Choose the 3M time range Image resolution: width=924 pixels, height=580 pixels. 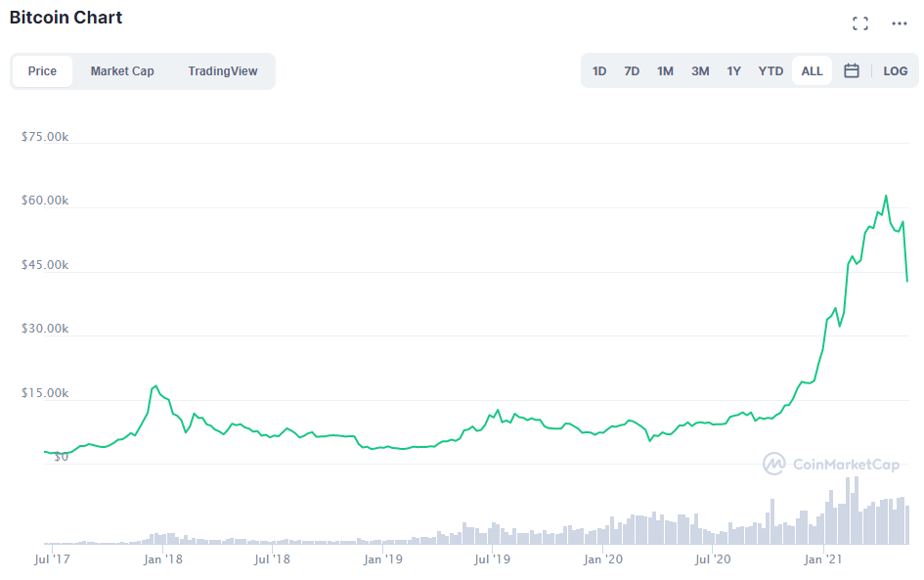pyautogui.click(x=700, y=70)
